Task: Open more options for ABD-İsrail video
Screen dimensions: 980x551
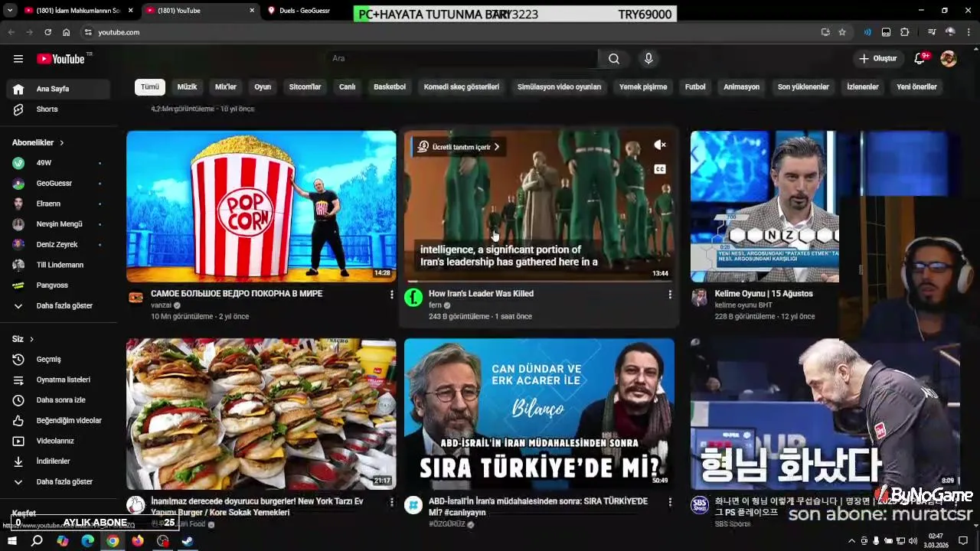Action: click(670, 502)
